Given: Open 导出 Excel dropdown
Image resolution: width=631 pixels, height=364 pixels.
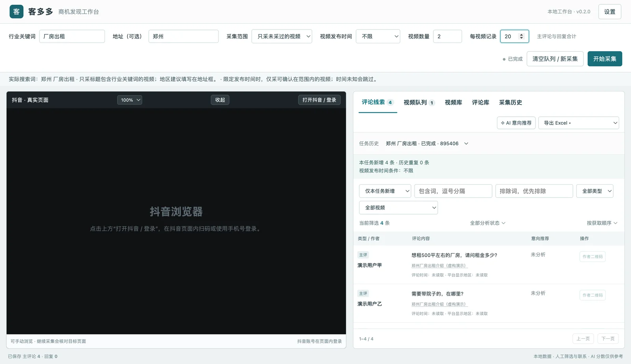Looking at the screenshot, I should pos(579,123).
